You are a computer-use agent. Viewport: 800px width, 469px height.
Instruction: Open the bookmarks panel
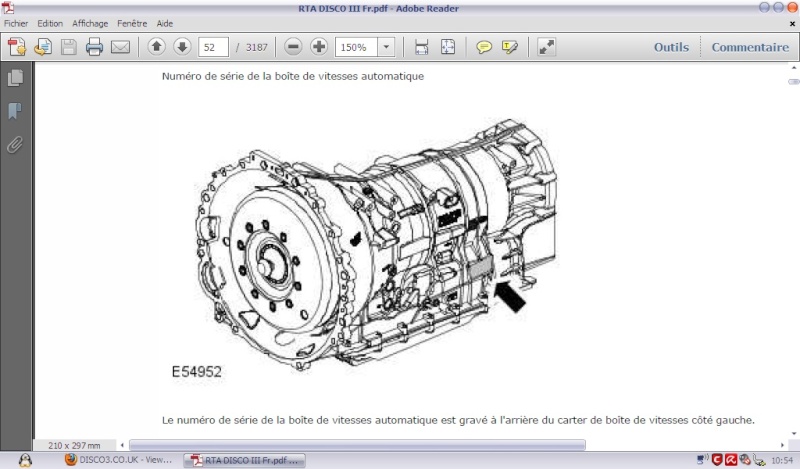[15, 111]
